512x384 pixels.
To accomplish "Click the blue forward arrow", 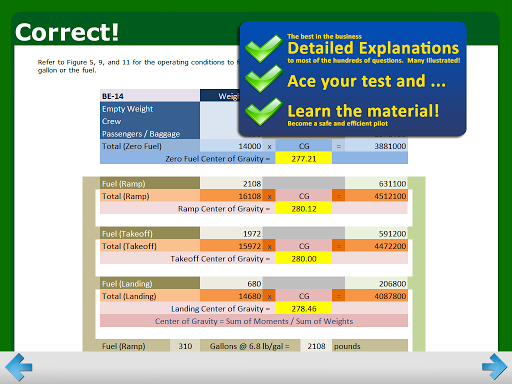I will tap(495, 367).
